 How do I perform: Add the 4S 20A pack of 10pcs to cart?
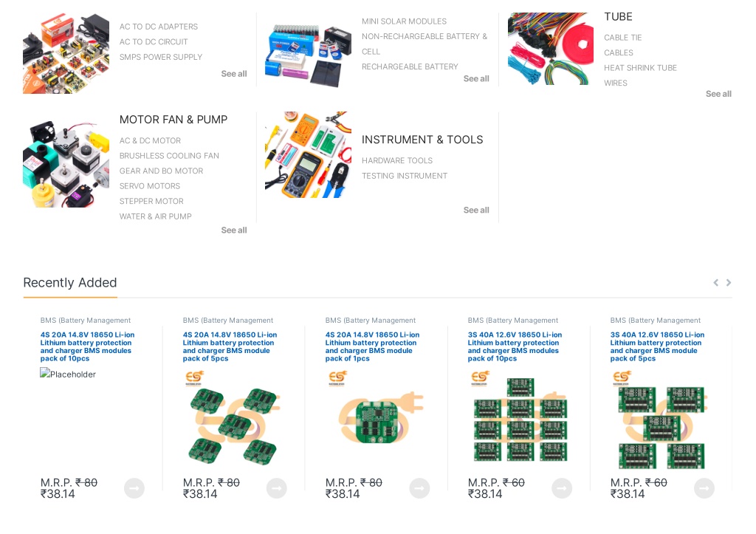point(134,488)
